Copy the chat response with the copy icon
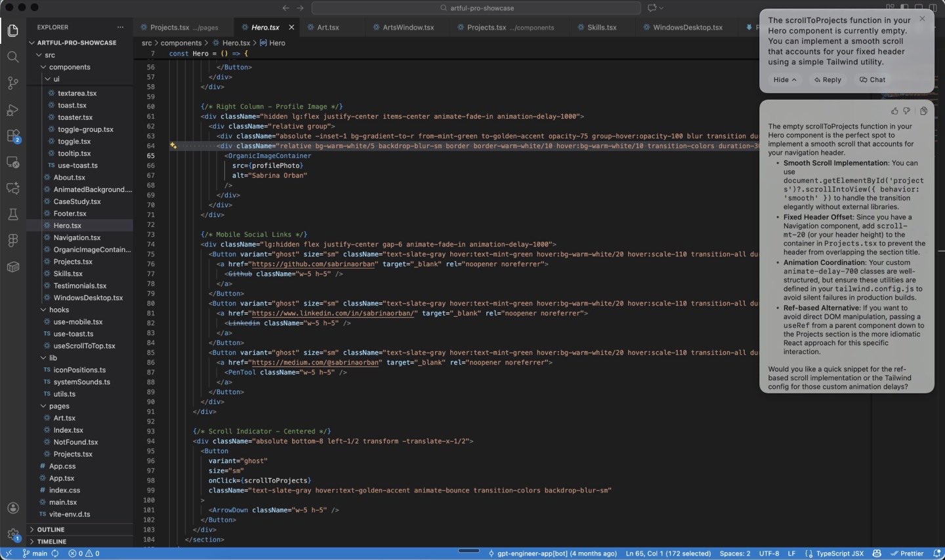Image resolution: width=945 pixels, height=560 pixels. [x=923, y=111]
